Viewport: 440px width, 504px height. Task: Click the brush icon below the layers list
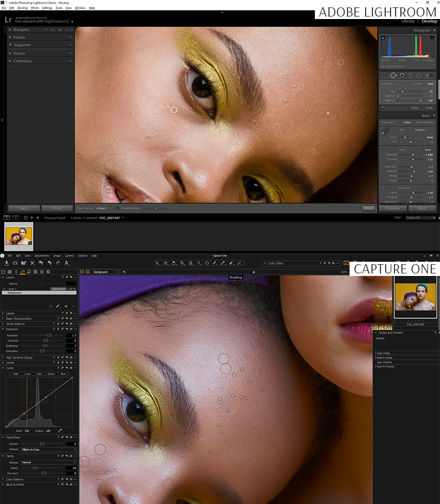pyautogui.click(x=58, y=306)
